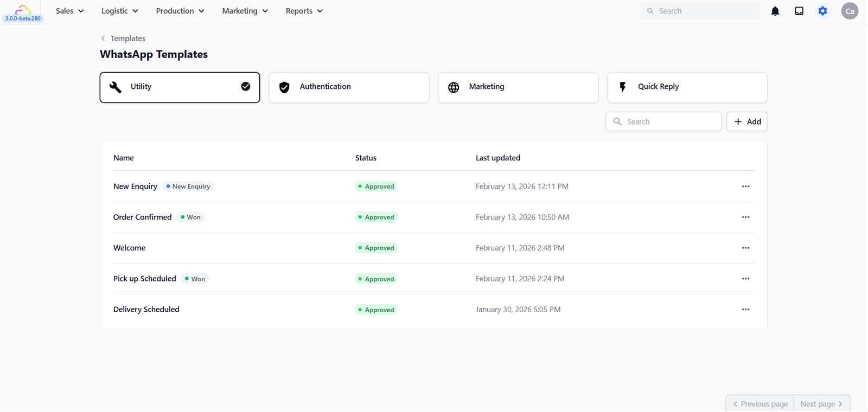
Task: Select the Utility template category
Action: pyautogui.click(x=180, y=87)
